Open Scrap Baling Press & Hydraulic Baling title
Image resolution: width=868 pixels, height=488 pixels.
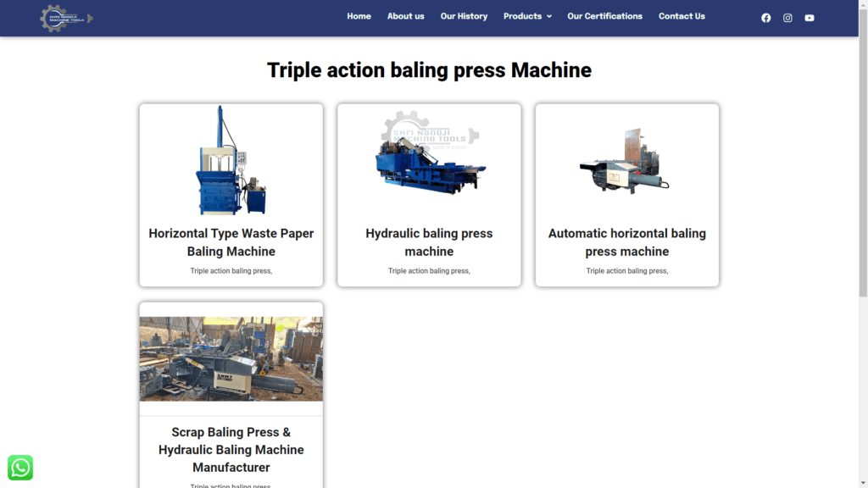tap(231, 449)
